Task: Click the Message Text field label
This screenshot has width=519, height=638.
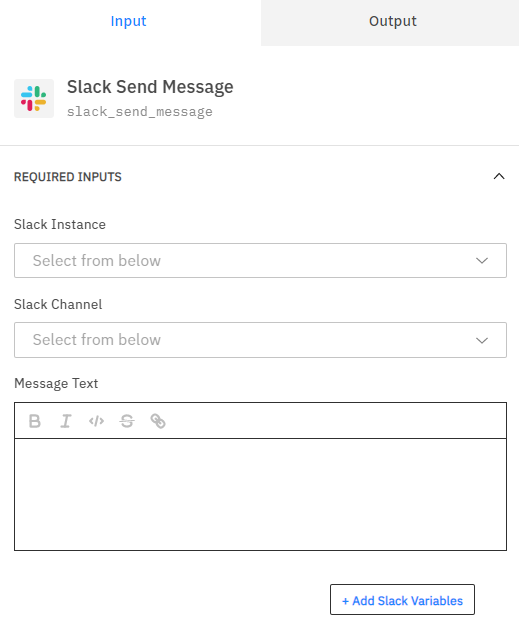Action: click(x=56, y=383)
